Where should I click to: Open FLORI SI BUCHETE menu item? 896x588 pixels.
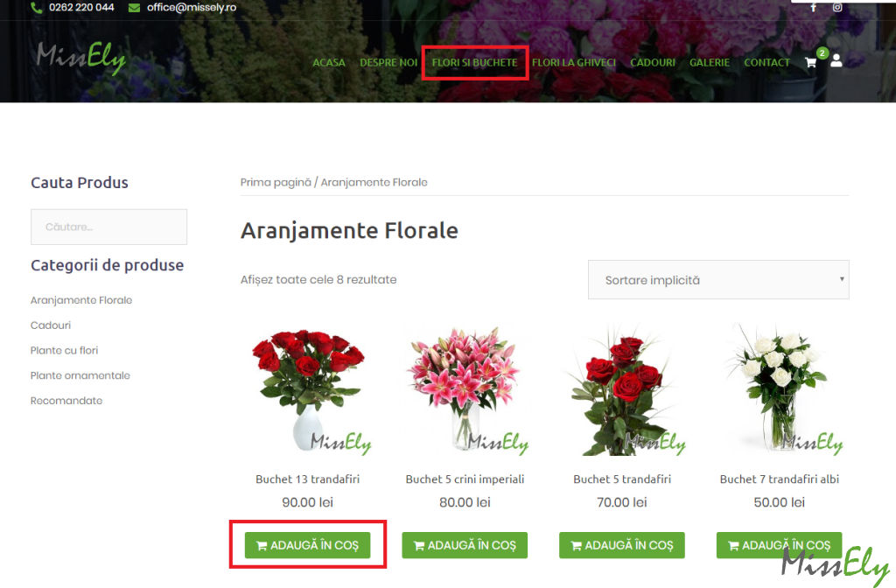point(475,62)
